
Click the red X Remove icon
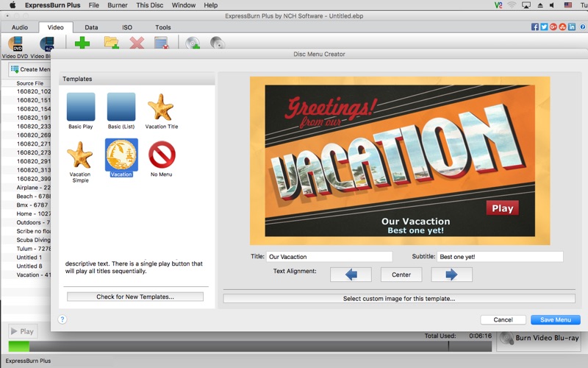tap(137, 43)
